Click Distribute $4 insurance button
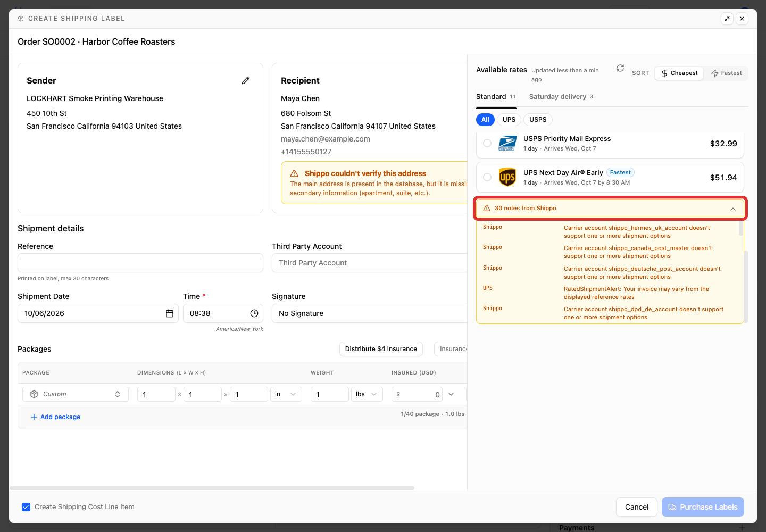This screenshot has width=766, height=532. pos(381,349)
